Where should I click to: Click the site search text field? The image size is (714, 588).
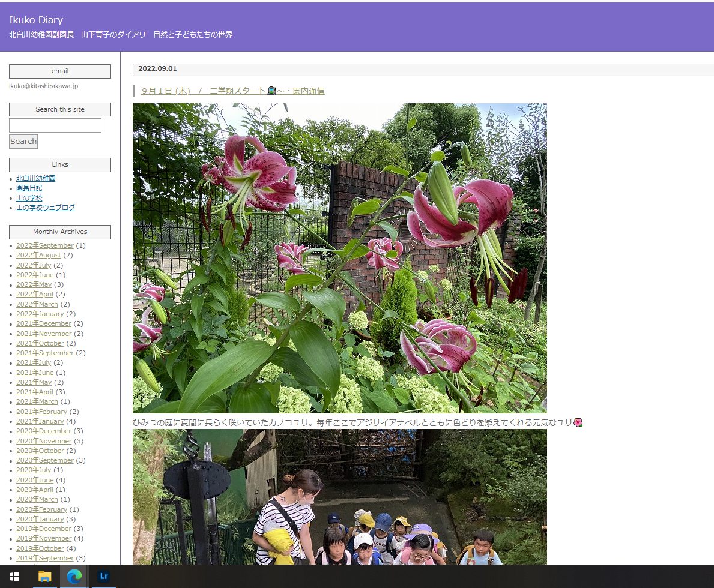55,125
